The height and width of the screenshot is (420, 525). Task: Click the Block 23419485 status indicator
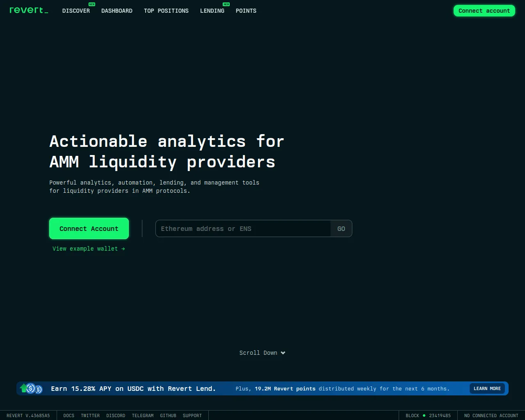point(428,415)
